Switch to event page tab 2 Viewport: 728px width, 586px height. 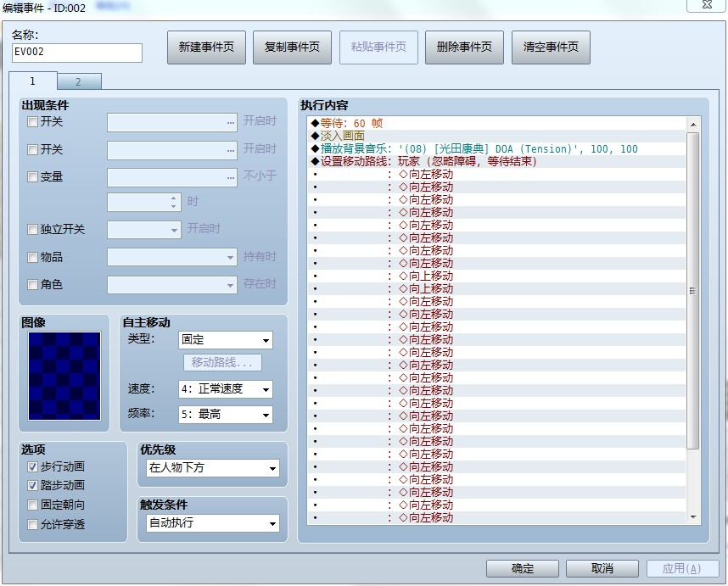click(78, 81)
